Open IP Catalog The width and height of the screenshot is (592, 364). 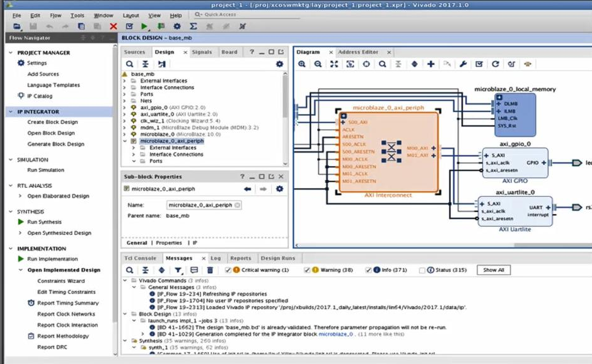click(x=40, y=96)
